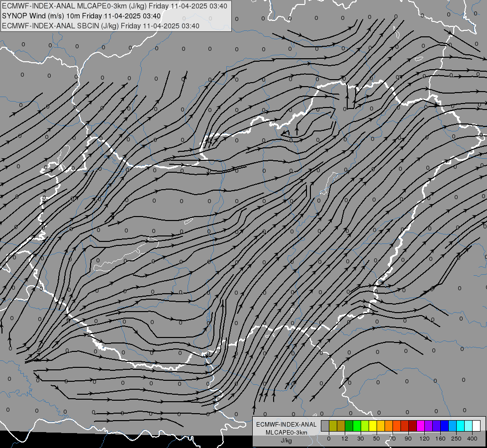Click the legend value '90'

click(x=408, y=439)
